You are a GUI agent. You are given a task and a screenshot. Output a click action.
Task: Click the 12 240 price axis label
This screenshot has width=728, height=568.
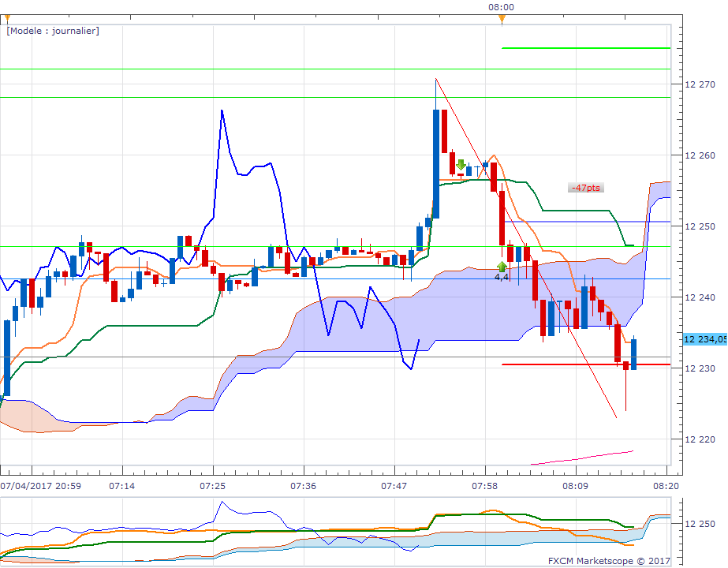(x=700, y=297)
